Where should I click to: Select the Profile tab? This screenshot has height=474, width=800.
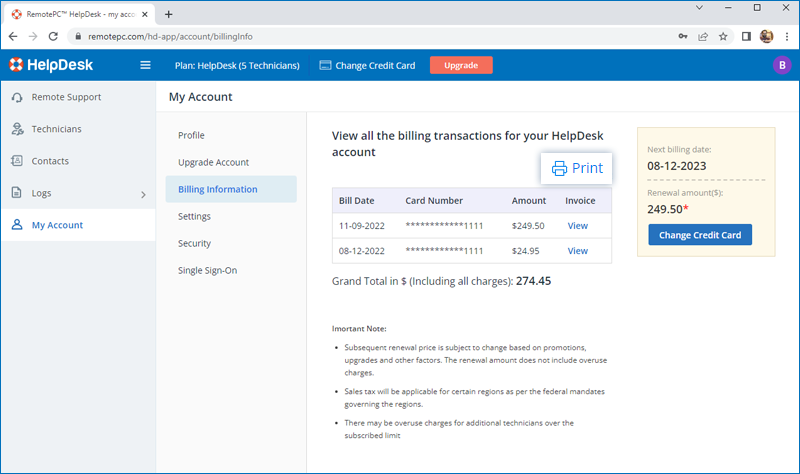click(191, 135)
